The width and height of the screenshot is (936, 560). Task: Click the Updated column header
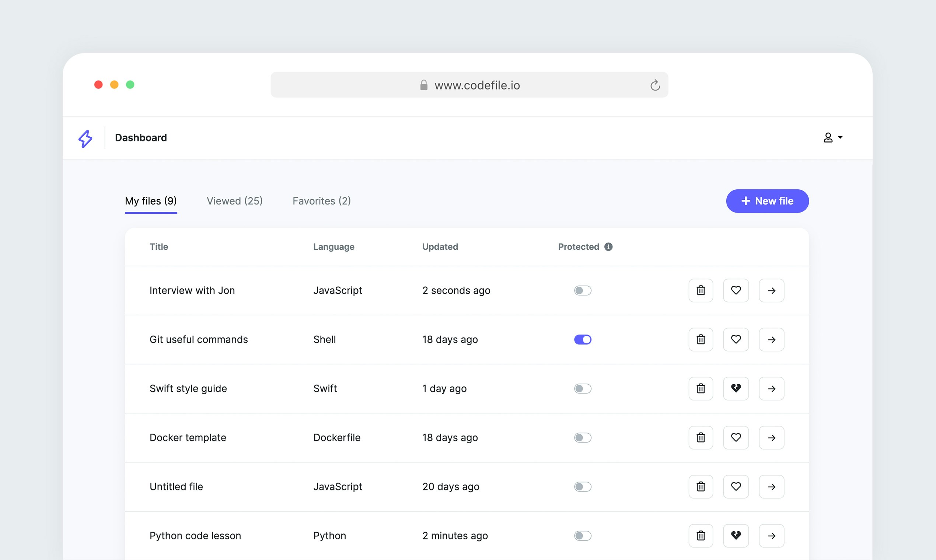[x=440, y=247]
